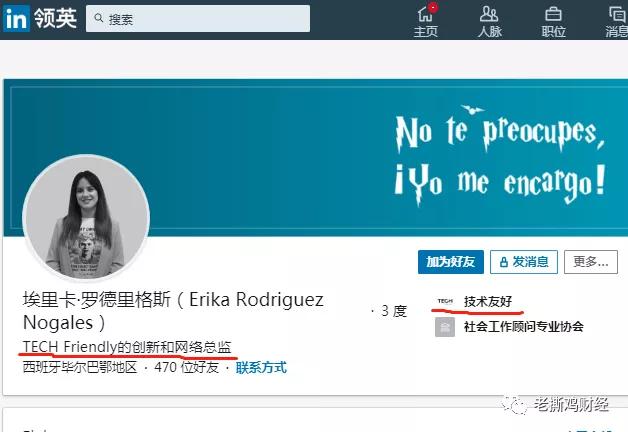Click the red notification badge on 主页
The width and height of the screenshot is (628, 432).
(433, 7)
